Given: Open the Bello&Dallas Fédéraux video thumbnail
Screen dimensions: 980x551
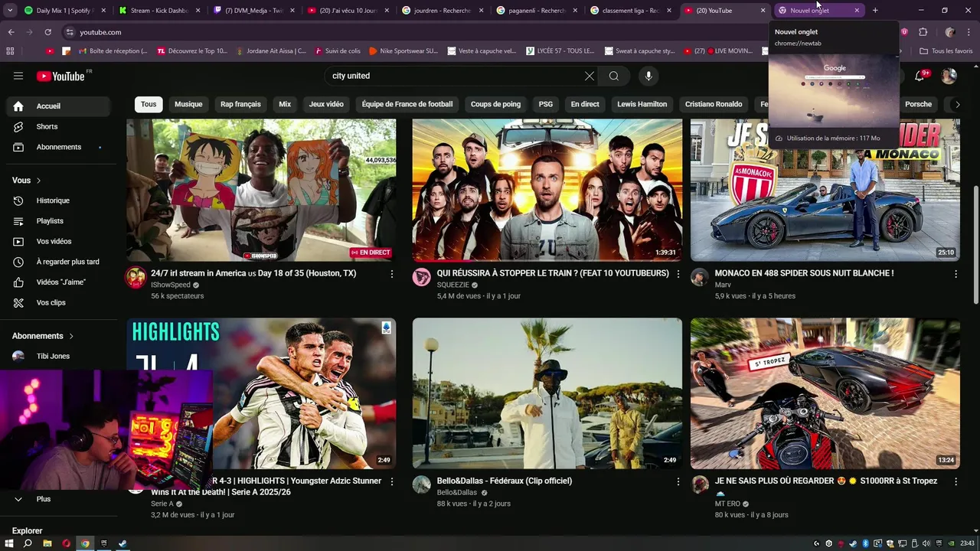Looking at the screenshot, I should click(x=547, y=393).
